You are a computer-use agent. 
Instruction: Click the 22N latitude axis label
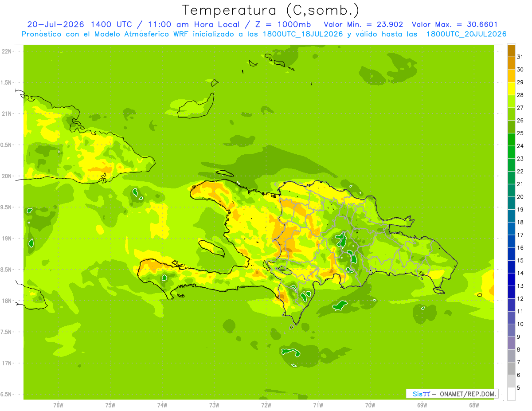pyautogui.click(x=7, y=51)
